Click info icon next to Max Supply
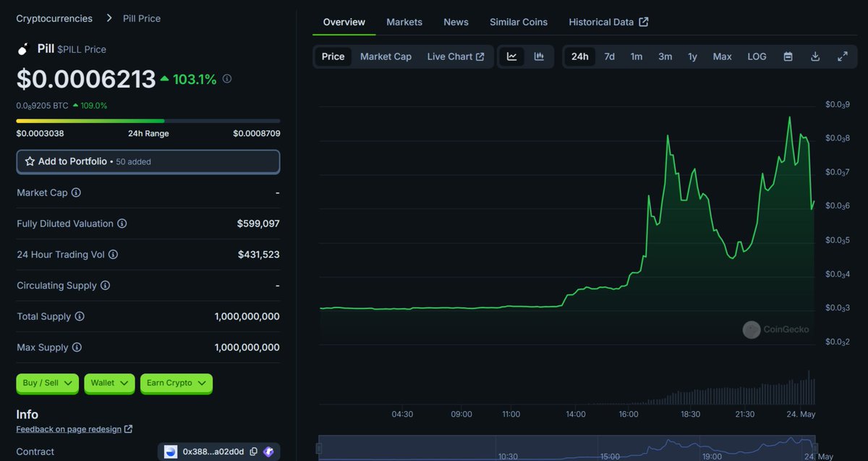 click(x=77, y=347)
